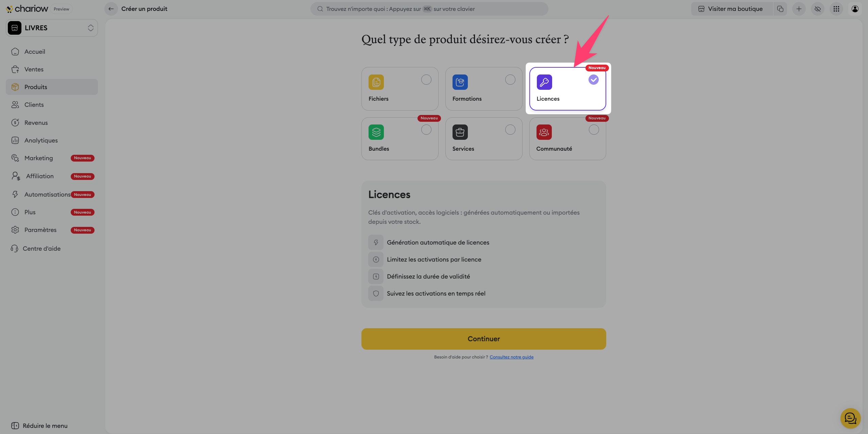
Task: Go to Marketing in the sidebar
Action: click(x=38, y=158)
